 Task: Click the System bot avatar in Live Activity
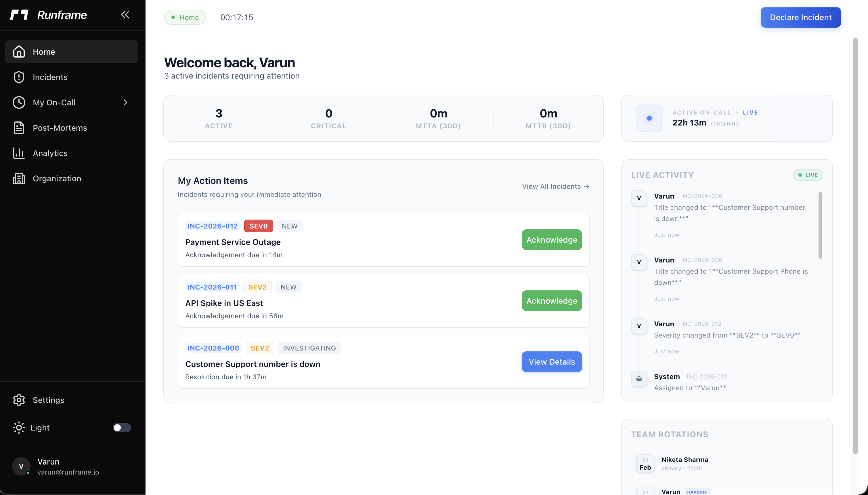(x=639, y=378)
